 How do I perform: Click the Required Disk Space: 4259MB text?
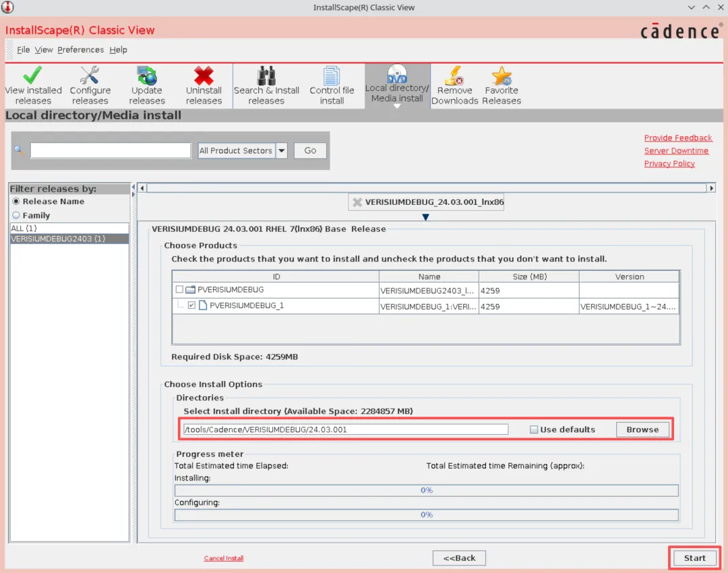[x=235, y=357]
